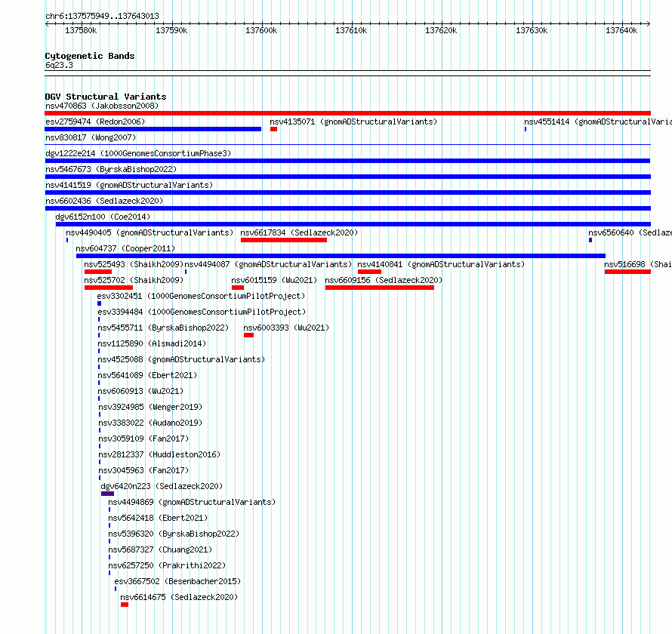Click the blue nsv604737 bar
The height and width of the screenshot is (634, 672).
[x=341, y=256]
